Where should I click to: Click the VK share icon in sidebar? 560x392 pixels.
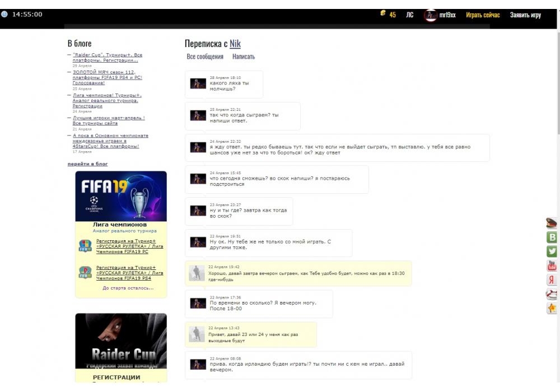552,237
